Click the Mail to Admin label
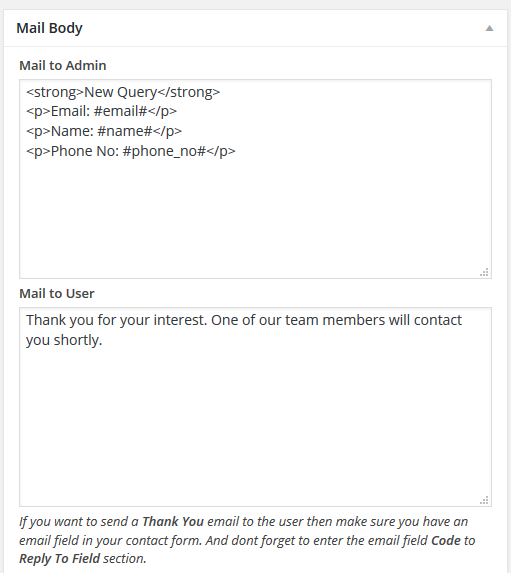Screen dimensions: 511x573 tap(63, 65)
